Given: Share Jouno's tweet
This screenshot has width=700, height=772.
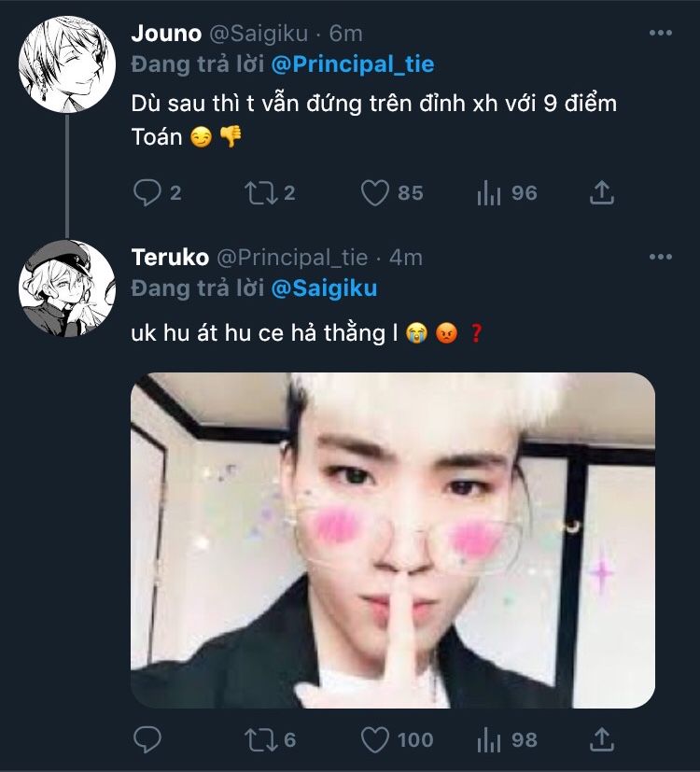Looking at the screenshot, I should pos(603,193).
